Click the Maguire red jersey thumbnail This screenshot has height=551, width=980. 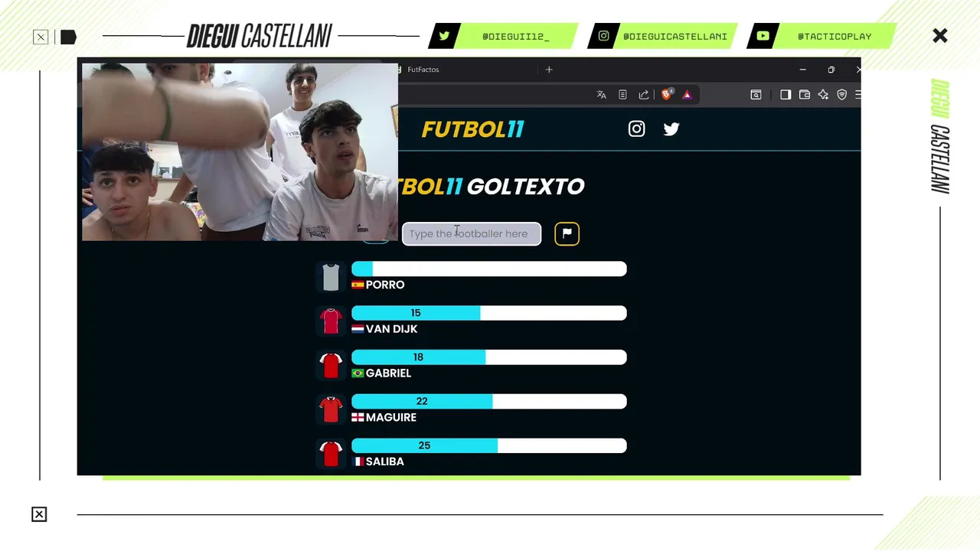point(331,409)
